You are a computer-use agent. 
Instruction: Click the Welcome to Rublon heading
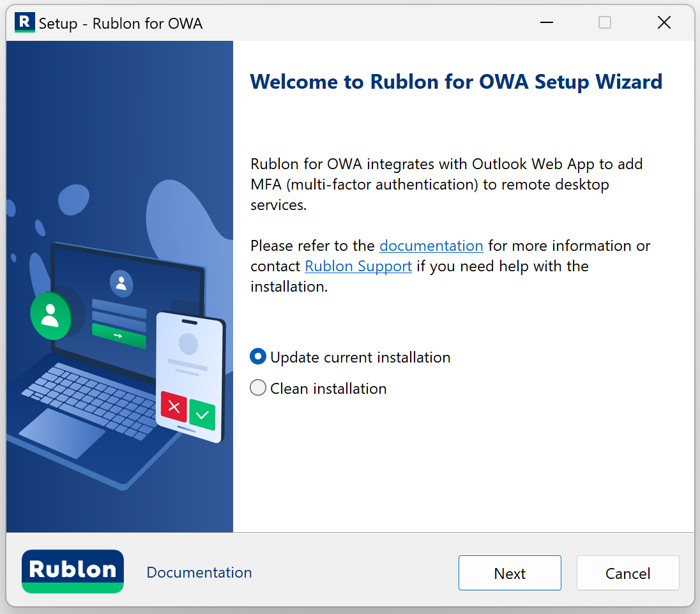point(456,82)
